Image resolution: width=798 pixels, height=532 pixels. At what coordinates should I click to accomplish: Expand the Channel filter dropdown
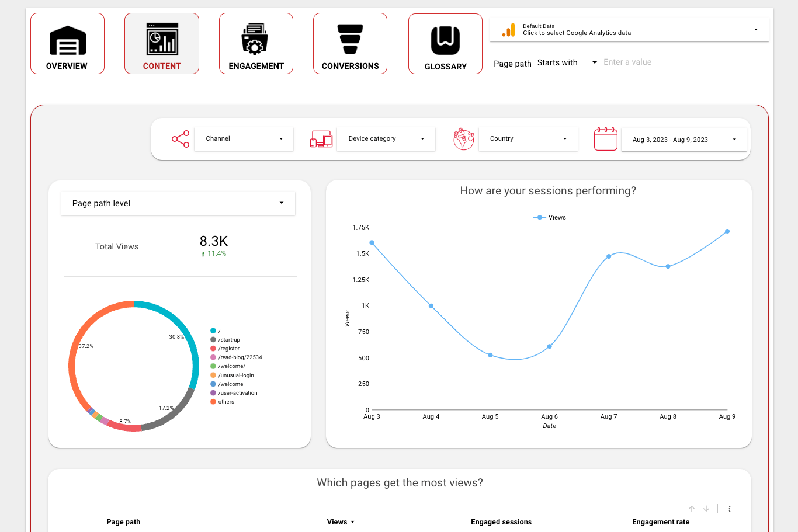244,138
